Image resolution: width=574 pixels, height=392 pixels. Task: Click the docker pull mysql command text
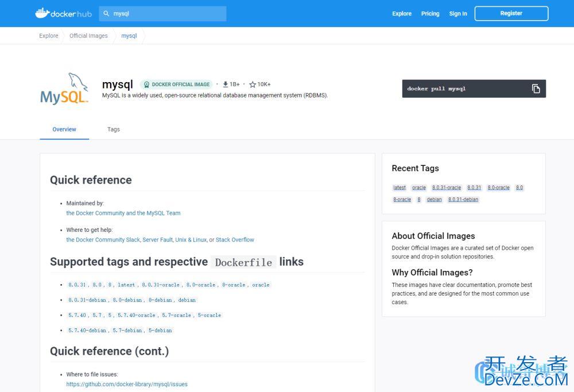coord(436,88)
